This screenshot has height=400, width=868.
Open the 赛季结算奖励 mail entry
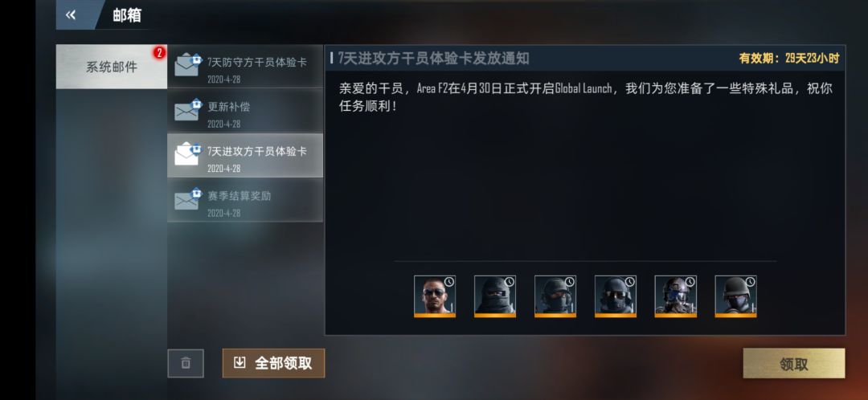pyautogui.click(x=245, y=200)
